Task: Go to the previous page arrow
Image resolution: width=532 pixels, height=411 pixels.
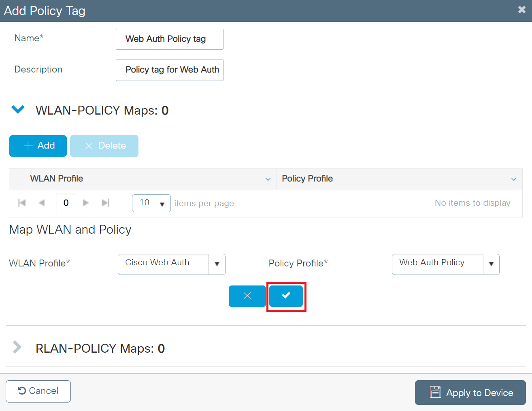Action: [42, 203]
